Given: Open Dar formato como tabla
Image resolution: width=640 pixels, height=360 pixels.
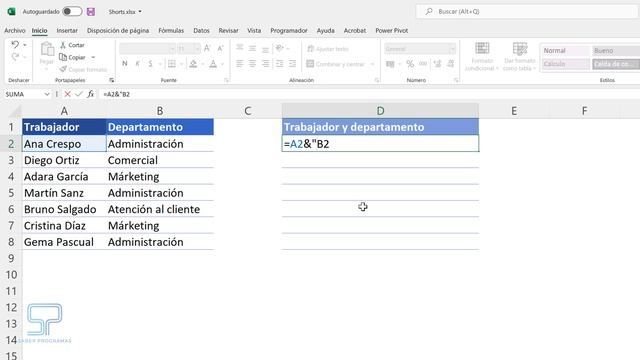Looking at the screenshot, I should 520,56.
